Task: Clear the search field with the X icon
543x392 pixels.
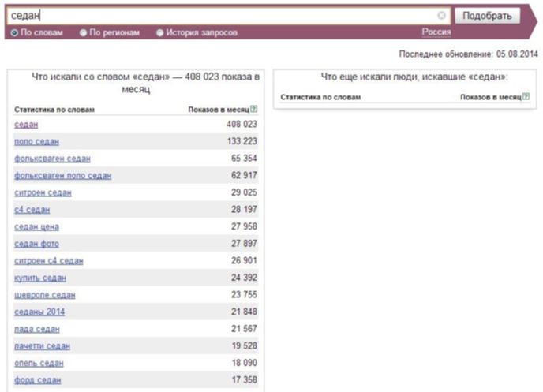Action: tap(441, 16)
